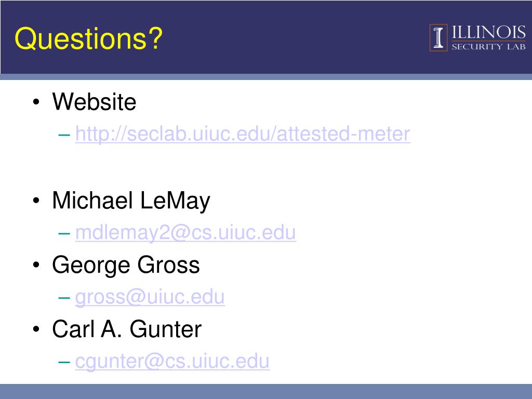Click the "Carl A. Gunter" name text

click(x=127, y=329)
